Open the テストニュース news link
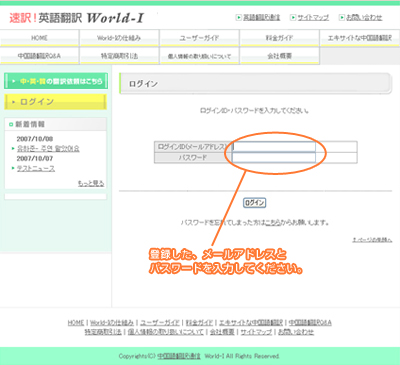Screen dimensions: 400x365 (36, 168)
